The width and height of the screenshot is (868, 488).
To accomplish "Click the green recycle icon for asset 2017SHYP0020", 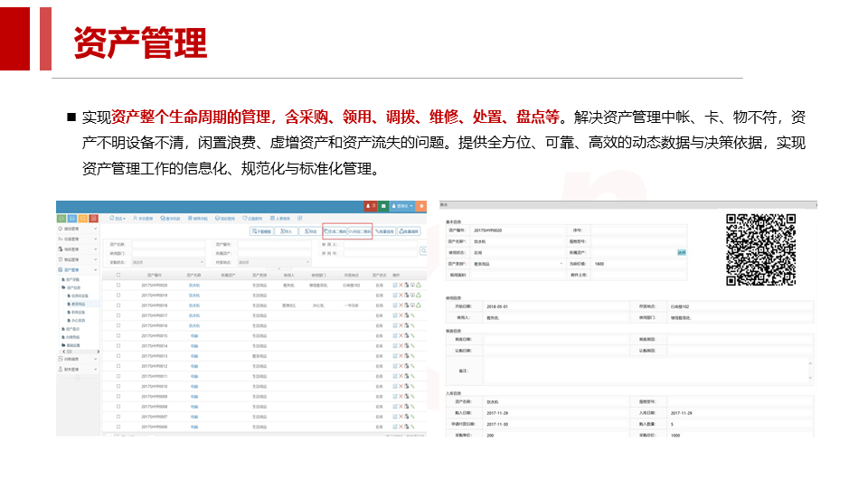I will pyautogui.click(x=419, y=285).
